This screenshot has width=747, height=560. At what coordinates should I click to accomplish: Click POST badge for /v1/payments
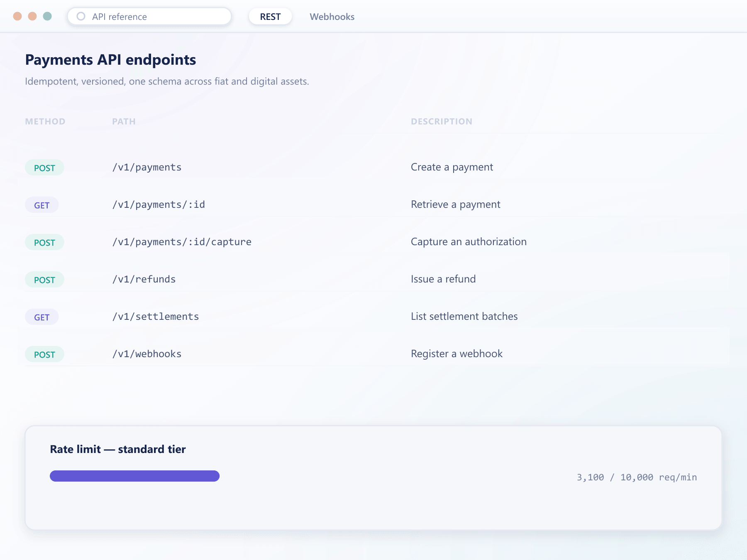tap(44, 168)
